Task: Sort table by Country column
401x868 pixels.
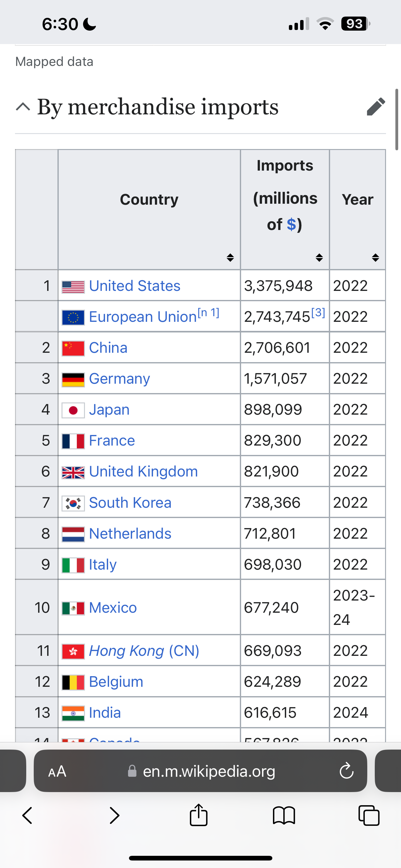Action: [x=230, y=258]
